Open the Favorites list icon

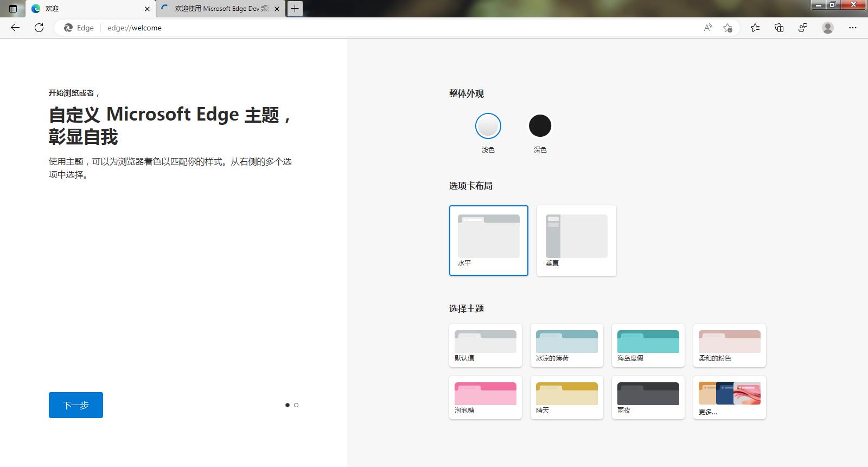point(755,28)
